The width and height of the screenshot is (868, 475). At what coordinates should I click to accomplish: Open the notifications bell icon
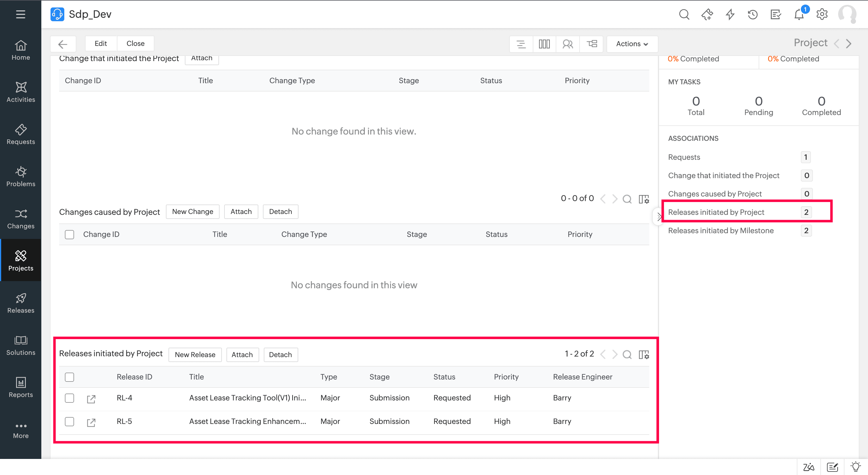tap(799, 14)
